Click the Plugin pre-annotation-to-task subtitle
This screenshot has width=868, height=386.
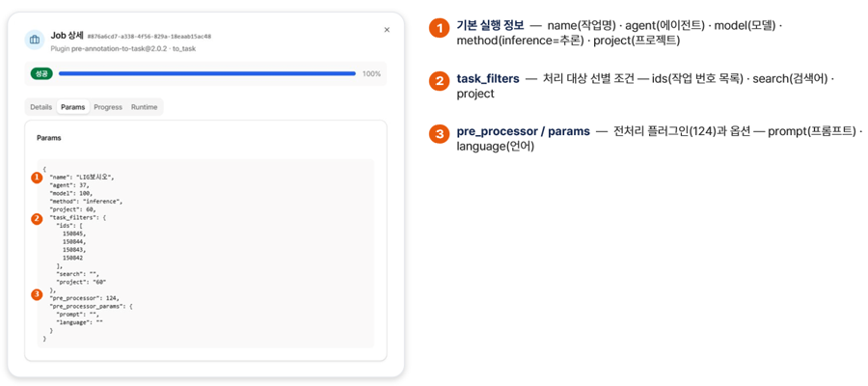coord(122,49)
